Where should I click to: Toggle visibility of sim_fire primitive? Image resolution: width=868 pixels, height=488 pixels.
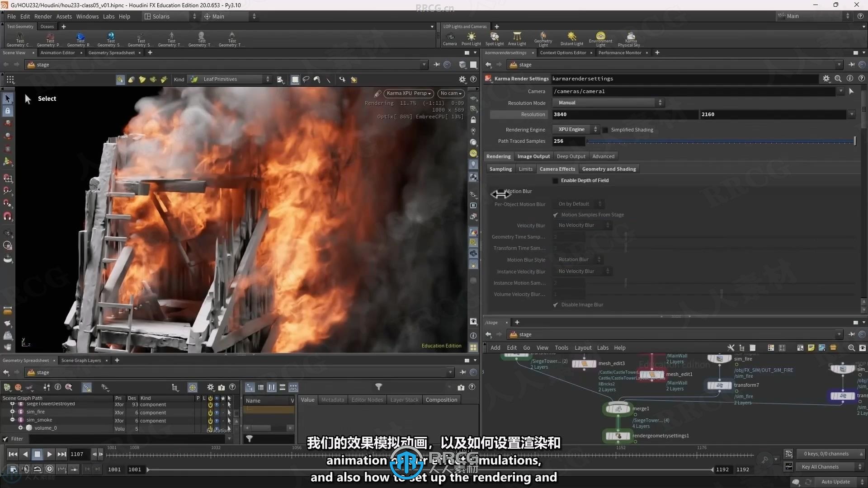click(x=217, y=413)
